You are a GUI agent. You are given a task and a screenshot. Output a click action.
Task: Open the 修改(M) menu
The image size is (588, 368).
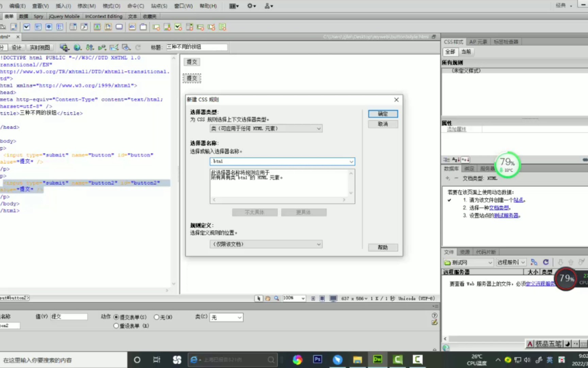tap(86, 6)
